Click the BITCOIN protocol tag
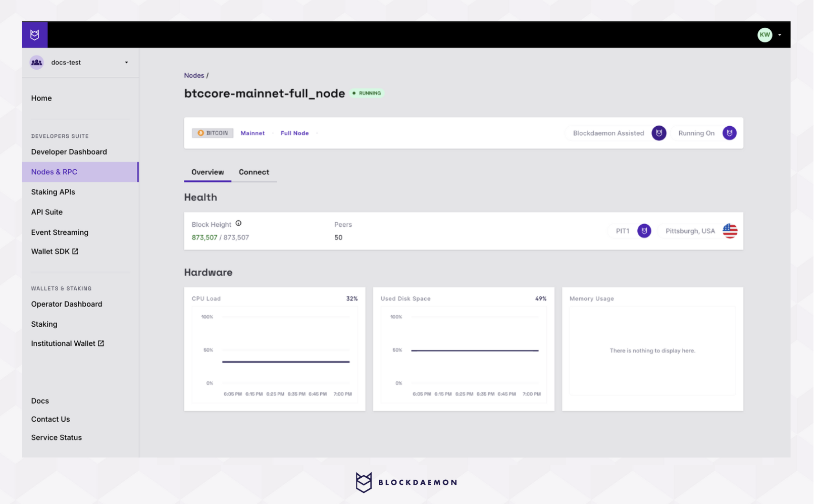 [x=213, y=133]
